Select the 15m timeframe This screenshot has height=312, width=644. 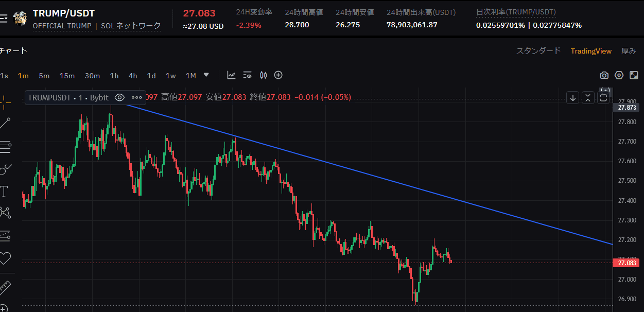tap(67, 76)
